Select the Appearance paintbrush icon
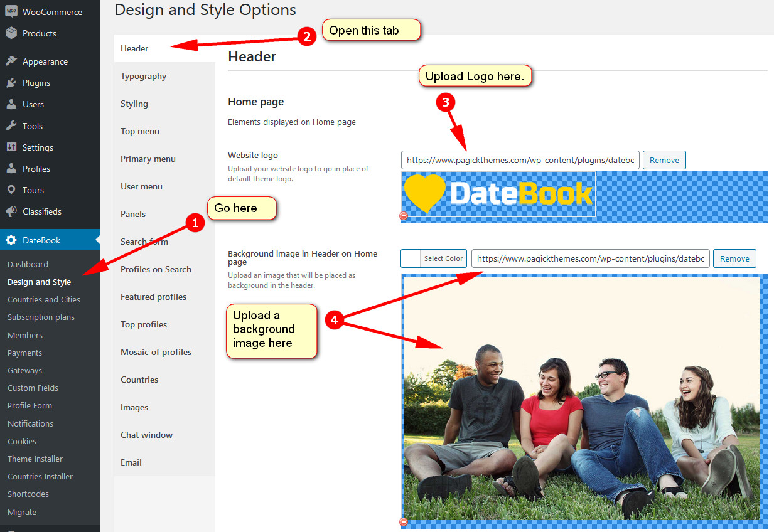 click(11, 61)
